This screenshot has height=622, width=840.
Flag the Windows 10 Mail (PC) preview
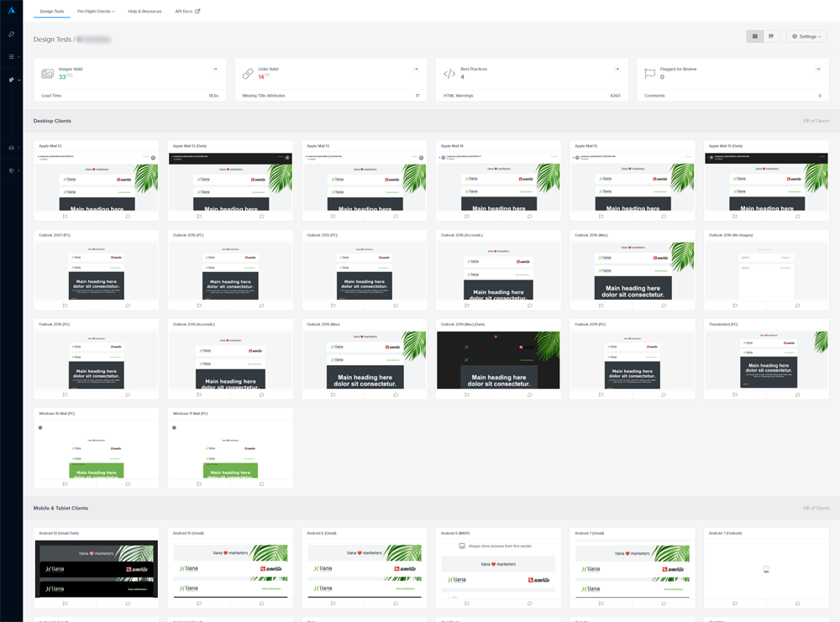[65, 483]
